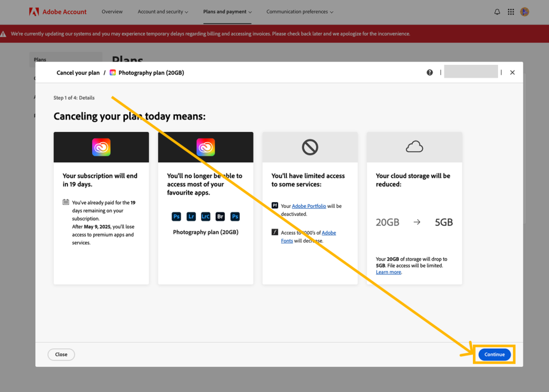Open the apps grid icon
This screenshot has height=392, width=549.
click(x=511, y=12)
